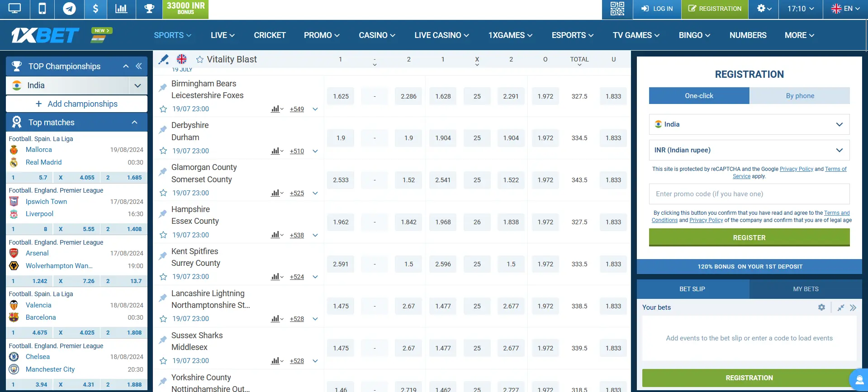Viewport: 868px width, 392px height.
Task: Open the desktop app icon in top bar
Action: click(14, 9)
